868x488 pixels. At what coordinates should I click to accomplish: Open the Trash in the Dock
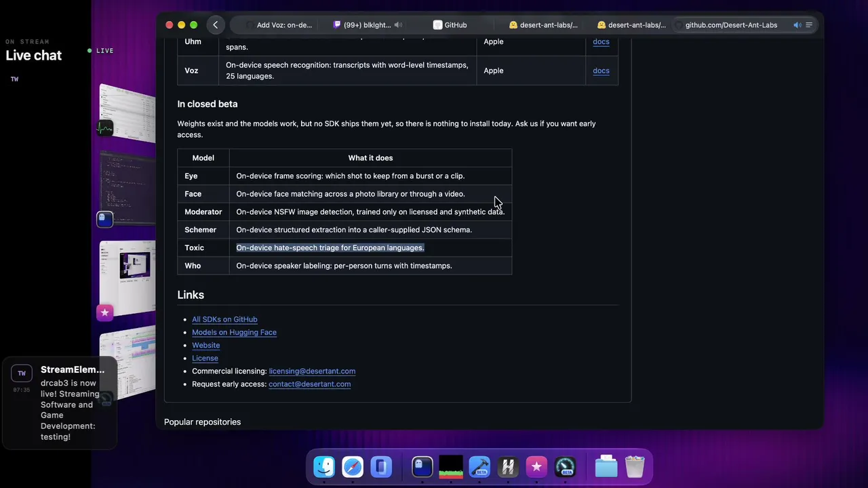click(635, 466)
